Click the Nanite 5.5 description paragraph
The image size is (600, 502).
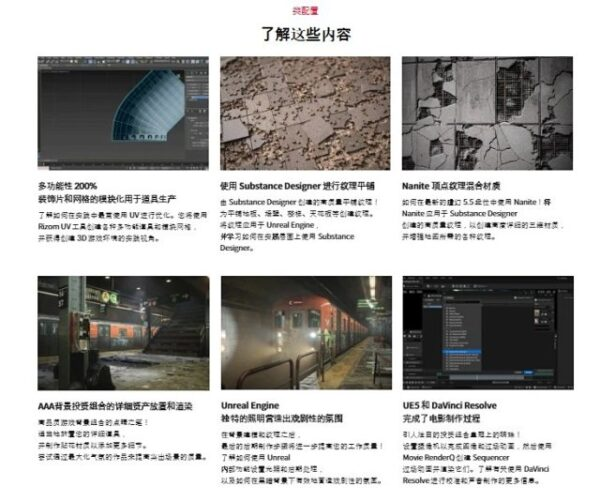click(483, 219)
